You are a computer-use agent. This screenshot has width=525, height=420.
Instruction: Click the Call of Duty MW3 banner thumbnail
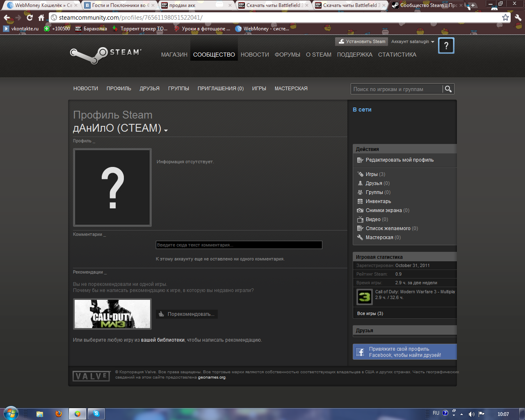(x=112, y=314)
